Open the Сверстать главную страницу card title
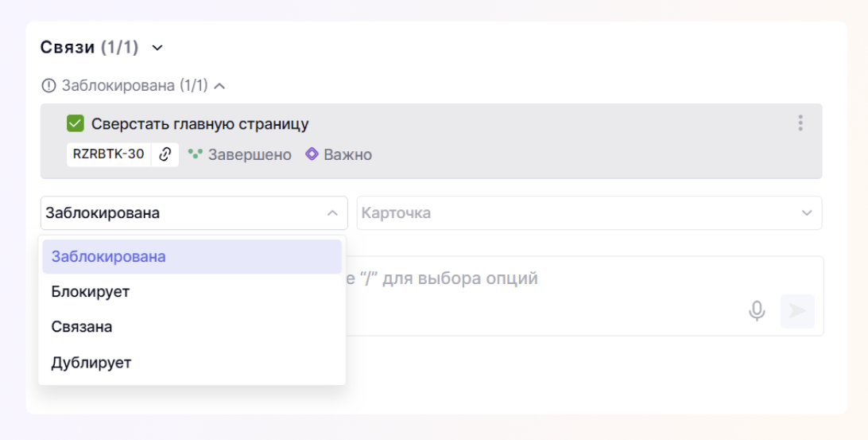The image size is (868, 440). tap(200, 123)
